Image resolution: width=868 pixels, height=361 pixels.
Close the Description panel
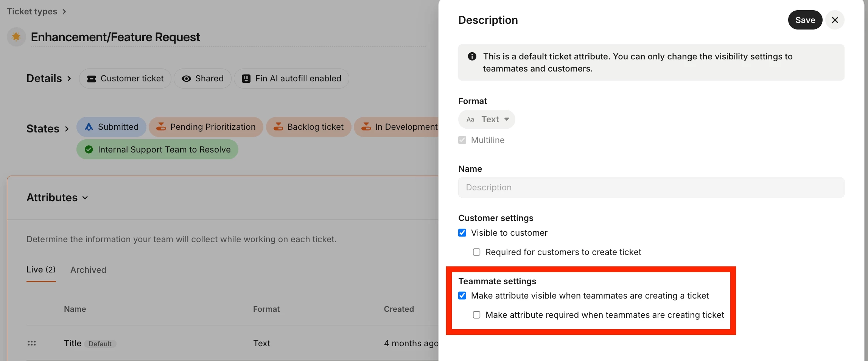(x=835, y=20)
